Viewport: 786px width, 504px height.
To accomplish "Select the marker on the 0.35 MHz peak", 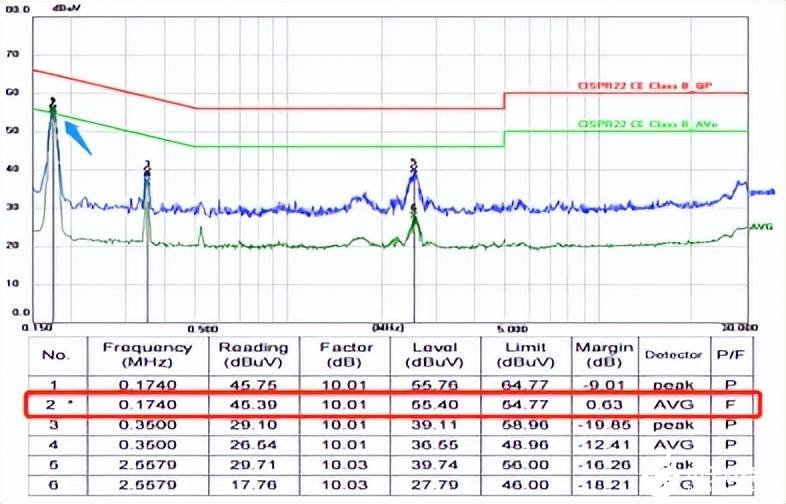I will click(x=147, y=166).
